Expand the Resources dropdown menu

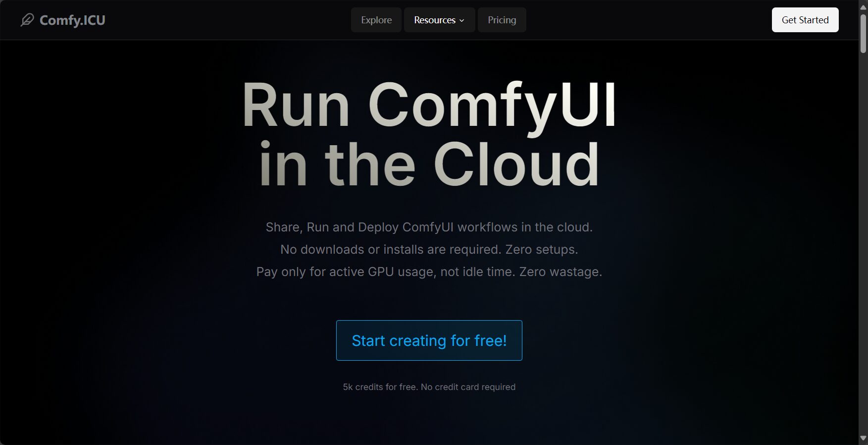[x=439, y=20]
